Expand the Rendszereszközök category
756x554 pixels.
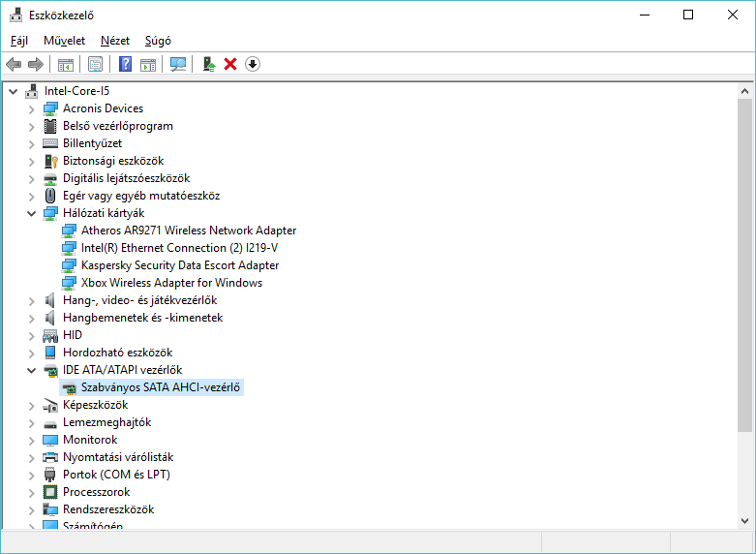pos(31,510)
